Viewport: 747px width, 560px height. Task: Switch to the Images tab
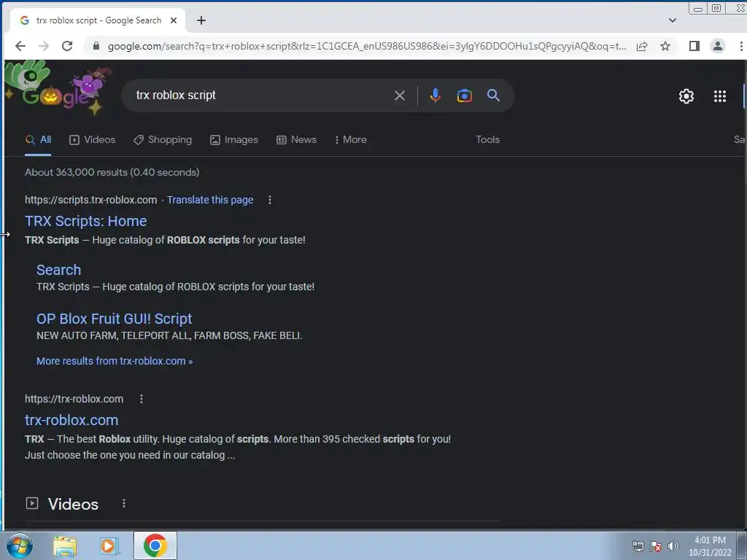point(234,139)
